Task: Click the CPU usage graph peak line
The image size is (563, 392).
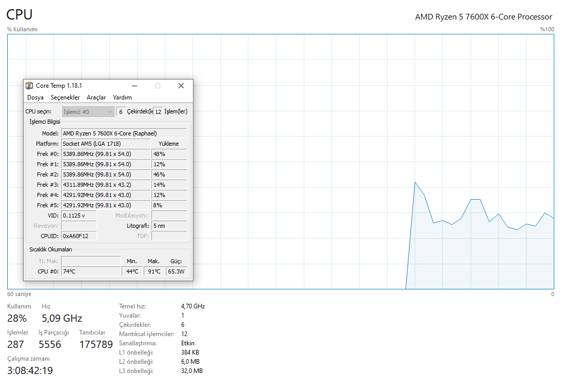Action: [x=415, y=183]
